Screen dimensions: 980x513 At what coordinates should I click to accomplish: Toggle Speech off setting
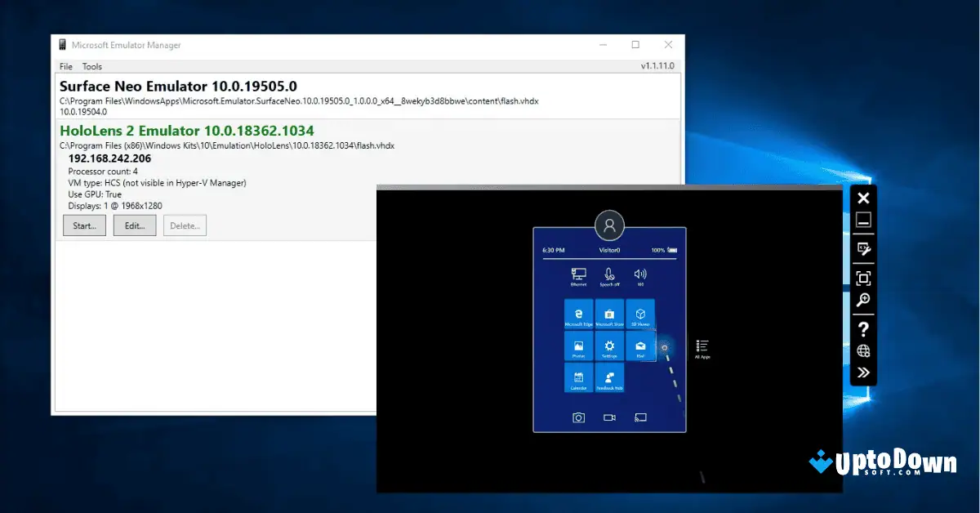pyautogui.click(x=608, y=273)
